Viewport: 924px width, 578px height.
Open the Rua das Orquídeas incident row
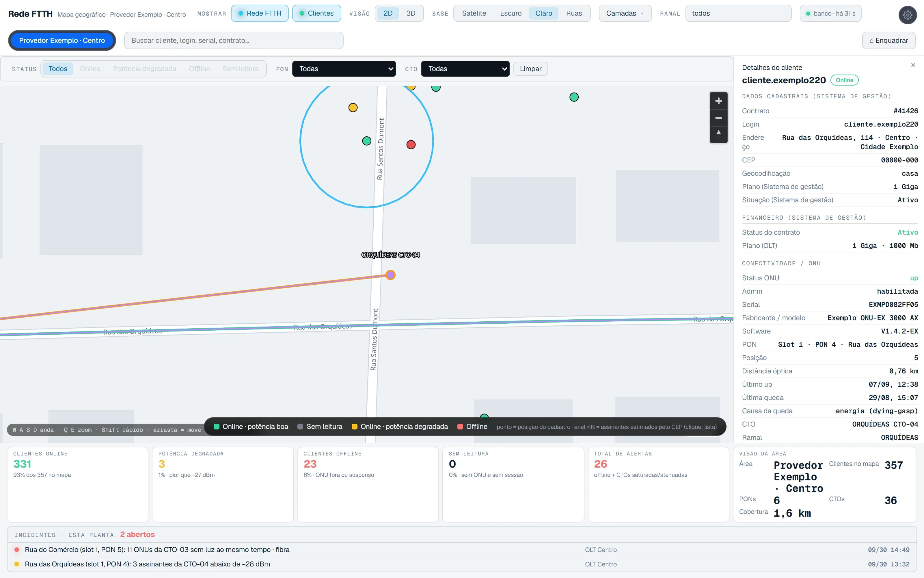(x=462, y=564)
